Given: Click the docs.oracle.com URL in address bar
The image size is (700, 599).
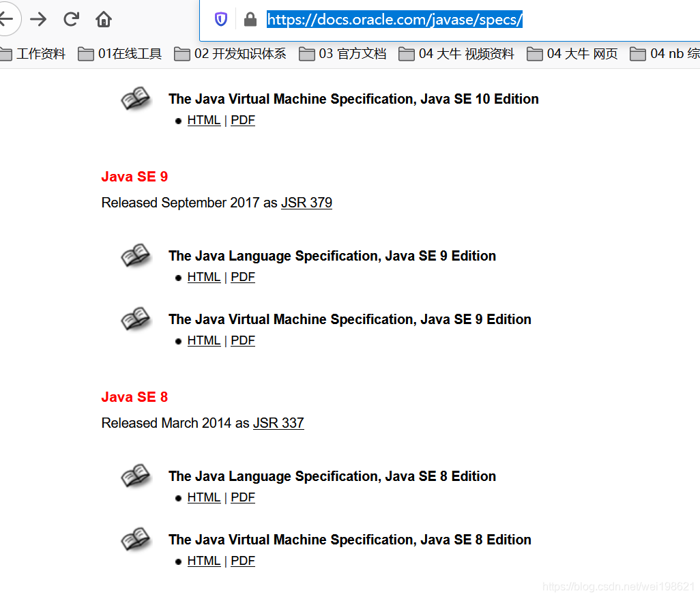Looking at the screenshot, I should click(394, 19).
